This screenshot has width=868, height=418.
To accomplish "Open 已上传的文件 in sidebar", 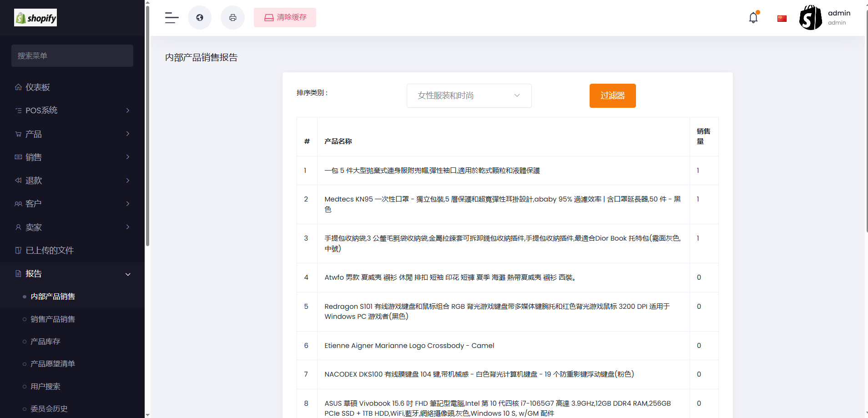I will 49,251.
